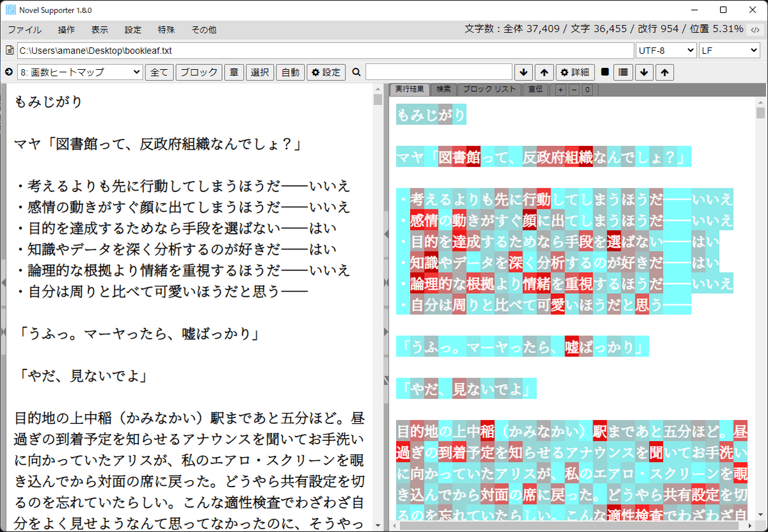Click the search up arrow button

click(543, 72)
